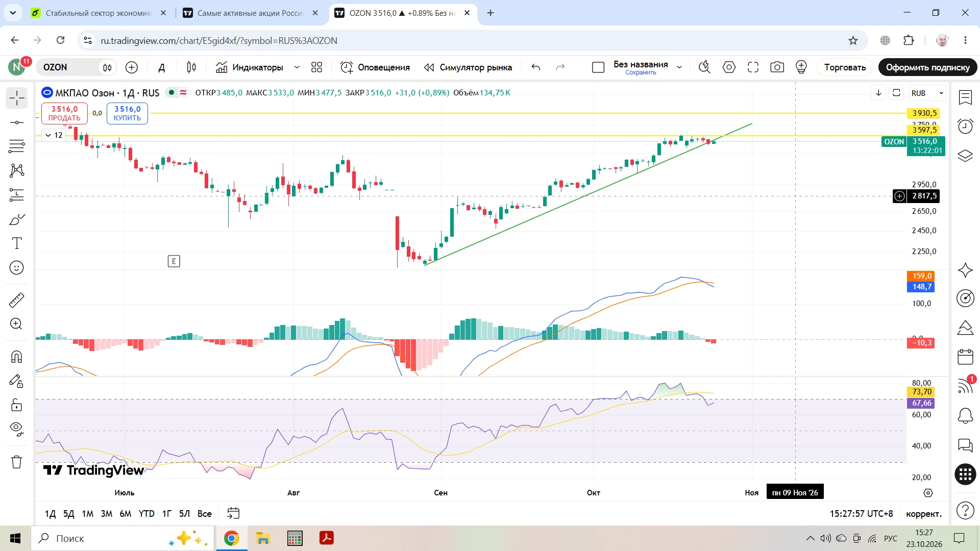Expand the collapsed 12 indicators legend

pyautogui.click(x=54, y=135)
